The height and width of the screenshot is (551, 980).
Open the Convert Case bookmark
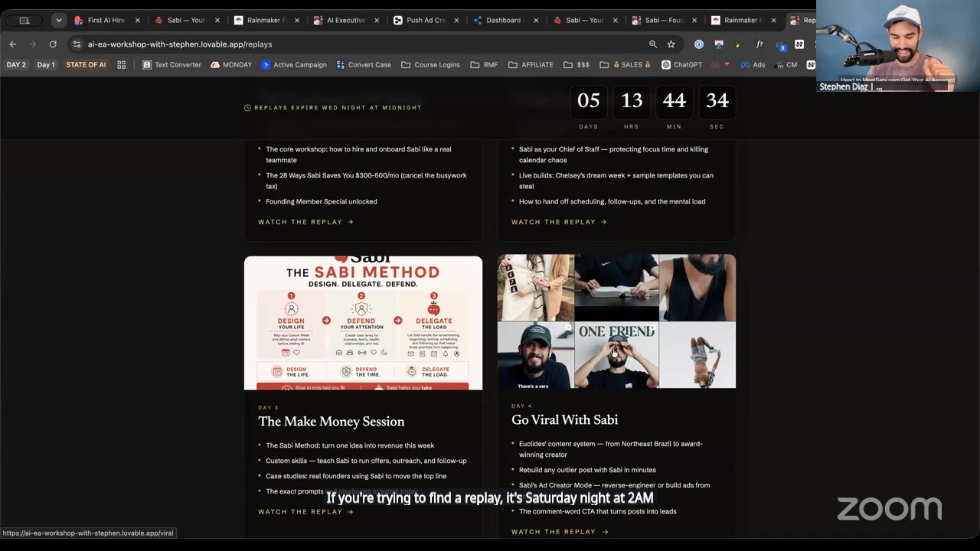(x=364, y=65)
